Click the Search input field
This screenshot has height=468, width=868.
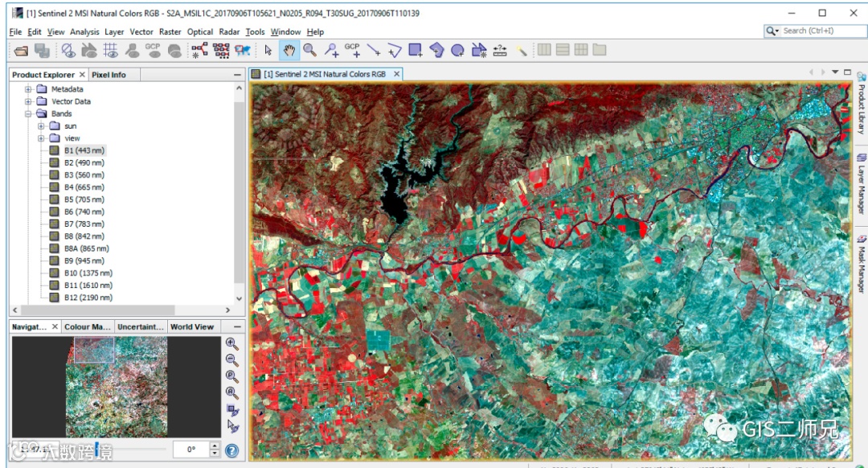824,31
